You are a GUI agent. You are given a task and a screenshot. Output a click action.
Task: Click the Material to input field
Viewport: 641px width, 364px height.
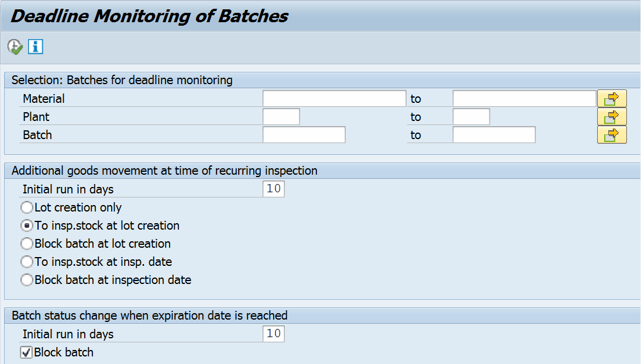[523, 98]
